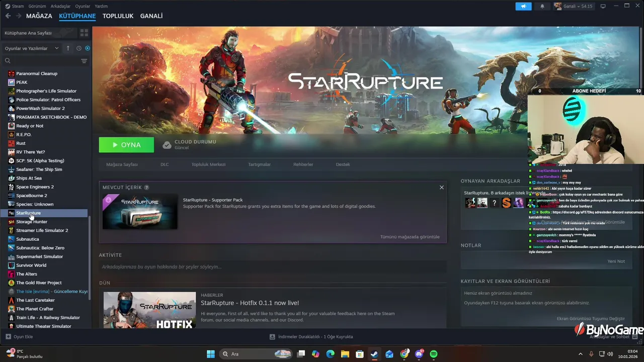644x362 pixels.
Task: Go forward with the right arrow
Action: [x=19, y=16]
